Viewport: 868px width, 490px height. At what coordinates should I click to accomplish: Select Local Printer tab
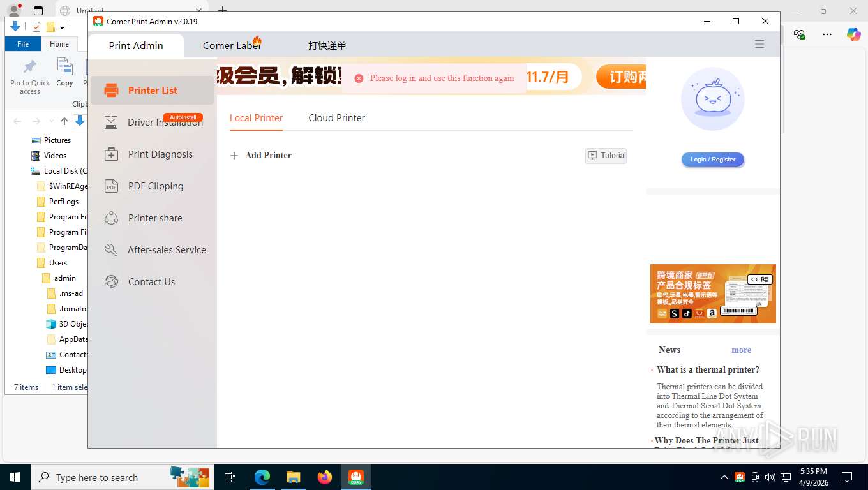tap(256, 118)
